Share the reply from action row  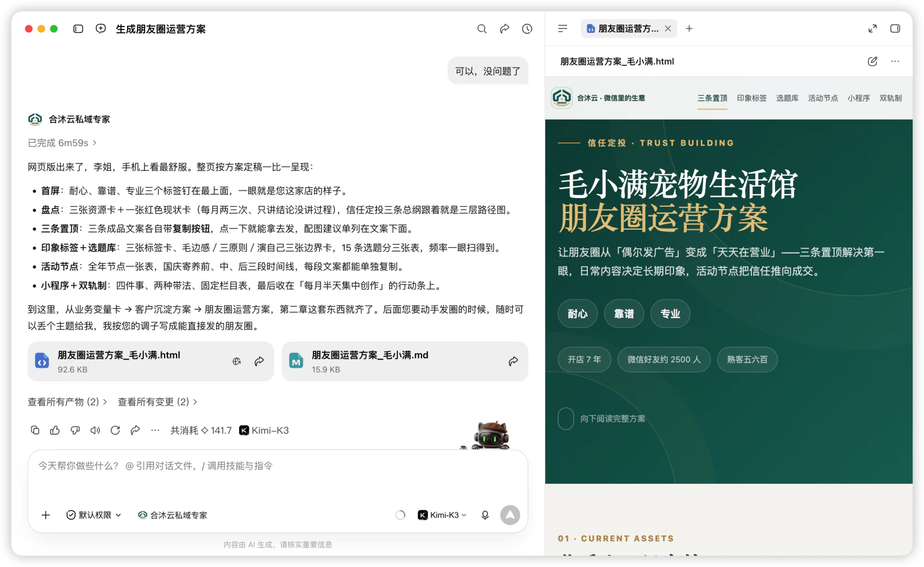click(x=135, y=430)
